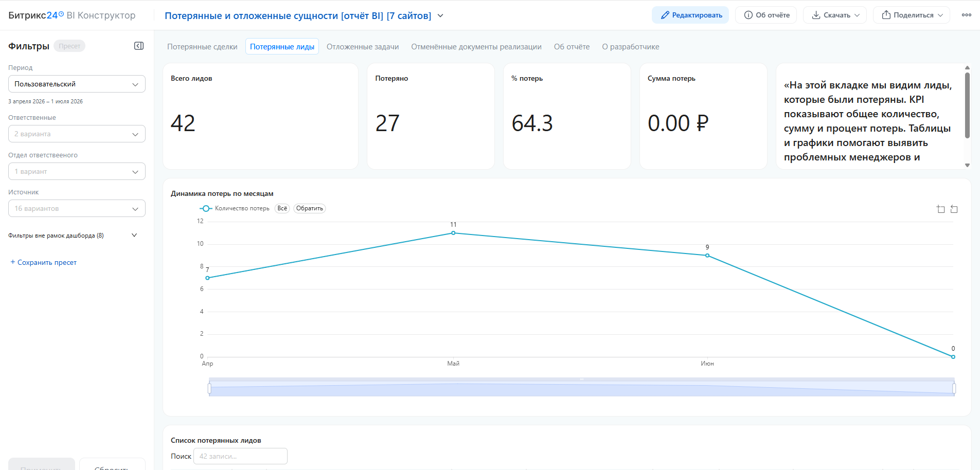980x470 pixels.
Task: Click the Всё legend selector button
Action: 282,208
